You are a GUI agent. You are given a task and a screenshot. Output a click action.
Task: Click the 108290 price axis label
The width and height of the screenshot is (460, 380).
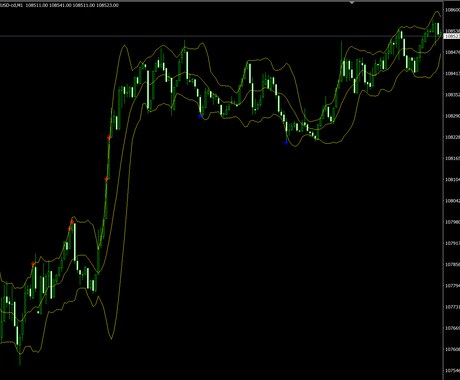[x=453, y=116]
